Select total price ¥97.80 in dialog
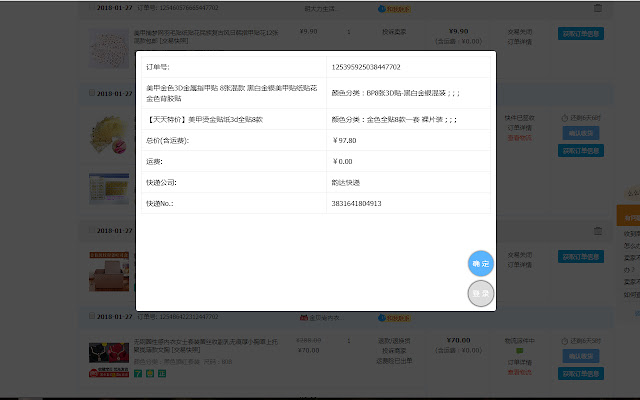The image size is (640, 400). tap(344, 140)
